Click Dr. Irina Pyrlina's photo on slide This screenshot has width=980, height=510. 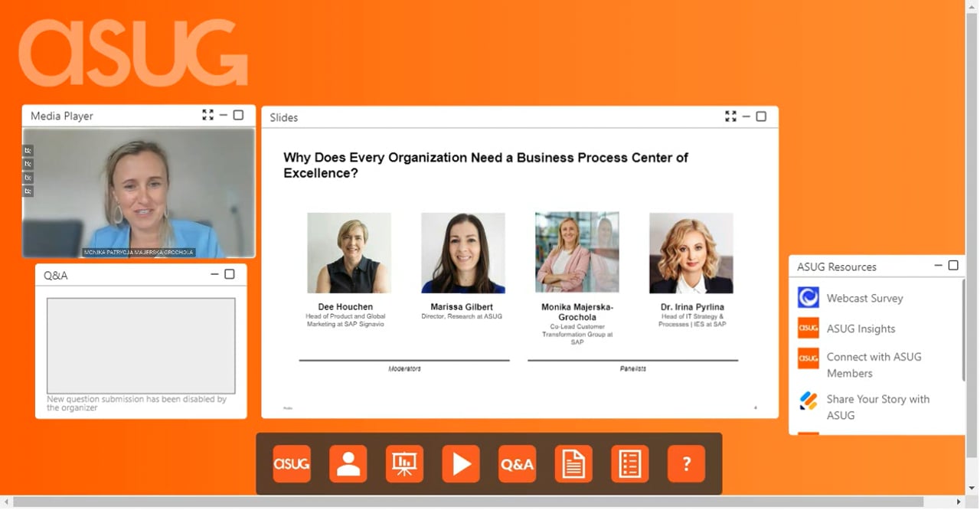coord(691,253)
